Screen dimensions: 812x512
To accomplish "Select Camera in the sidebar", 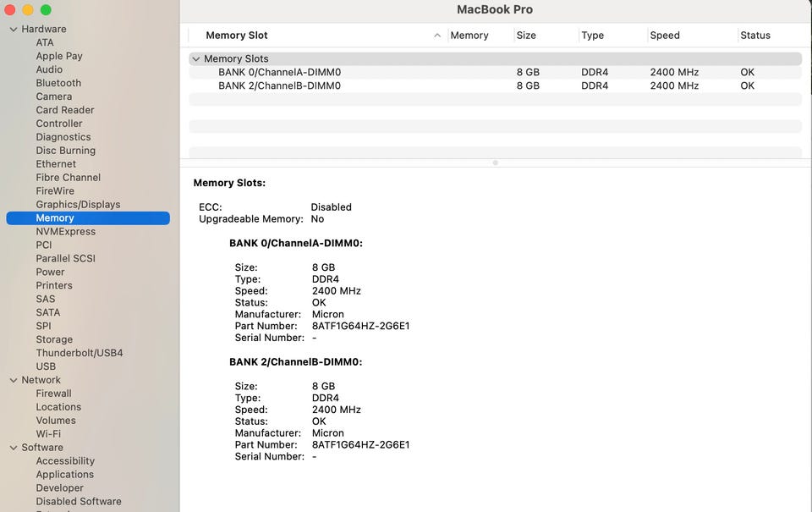I will (54, 96).
